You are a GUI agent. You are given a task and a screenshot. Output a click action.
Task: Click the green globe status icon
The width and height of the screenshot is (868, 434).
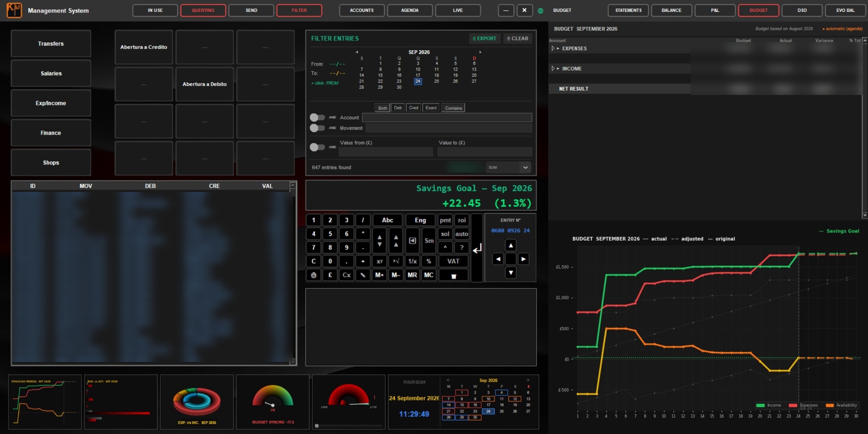click(540, 10)
